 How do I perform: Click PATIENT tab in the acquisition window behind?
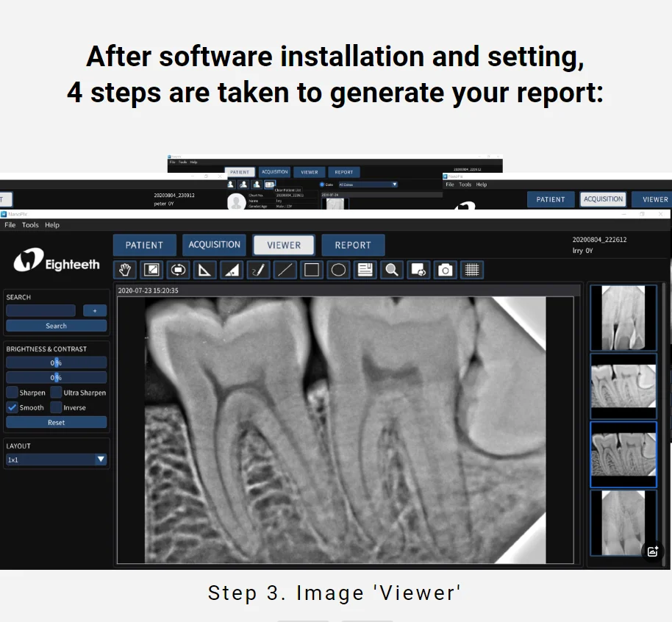coord(550,199)
